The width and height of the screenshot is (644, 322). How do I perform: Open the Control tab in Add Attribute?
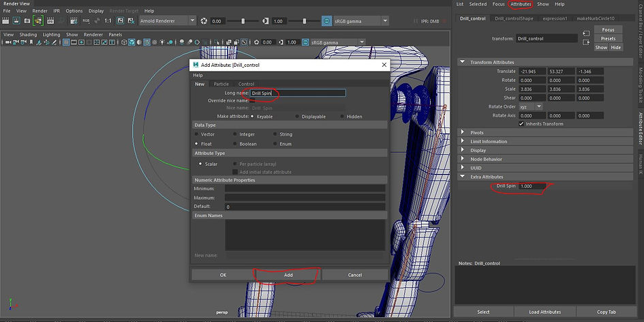tap(246, 84)
